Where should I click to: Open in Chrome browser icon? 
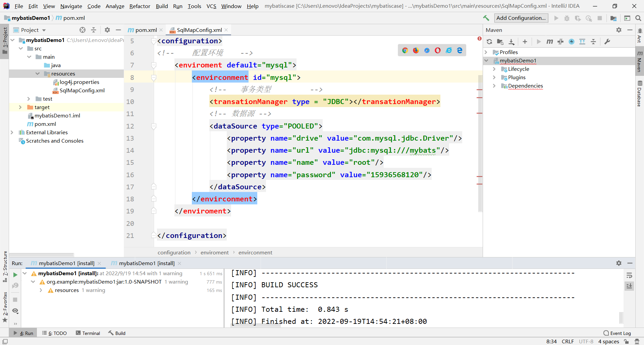coord(405,50)
